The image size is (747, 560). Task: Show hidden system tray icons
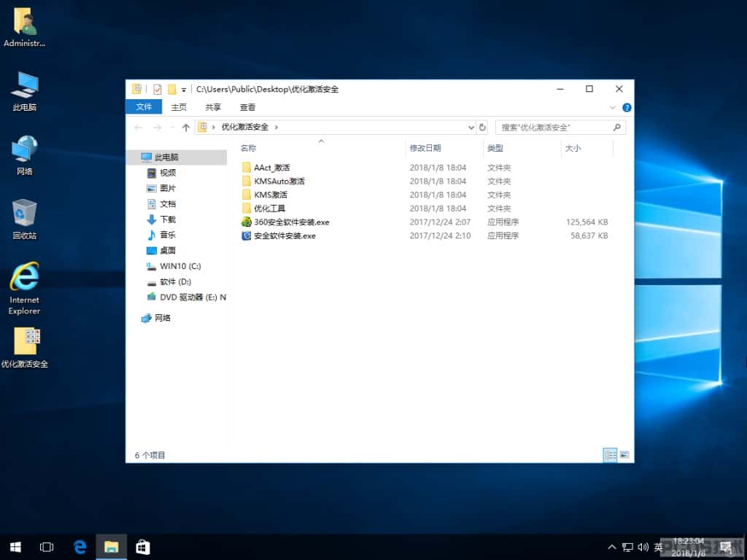coord(612,547)
